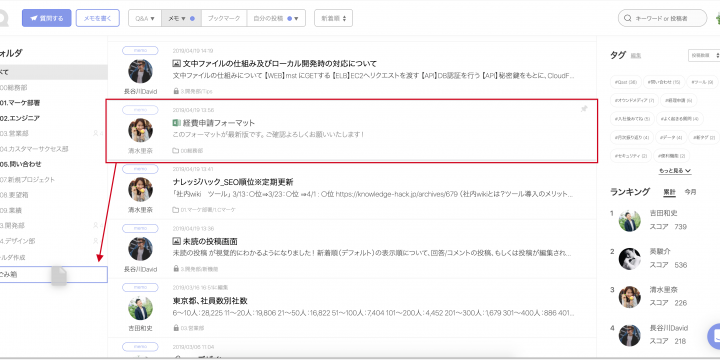The width and height of the screenshot is (720, 360).
Task: Open the 東京都、社員数別社数 post
Action: 210,301
